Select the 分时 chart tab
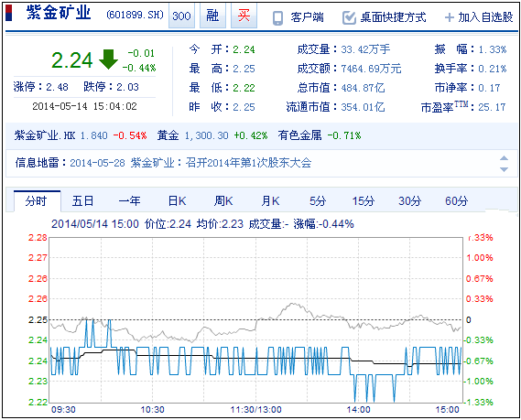 pos(37,201)
